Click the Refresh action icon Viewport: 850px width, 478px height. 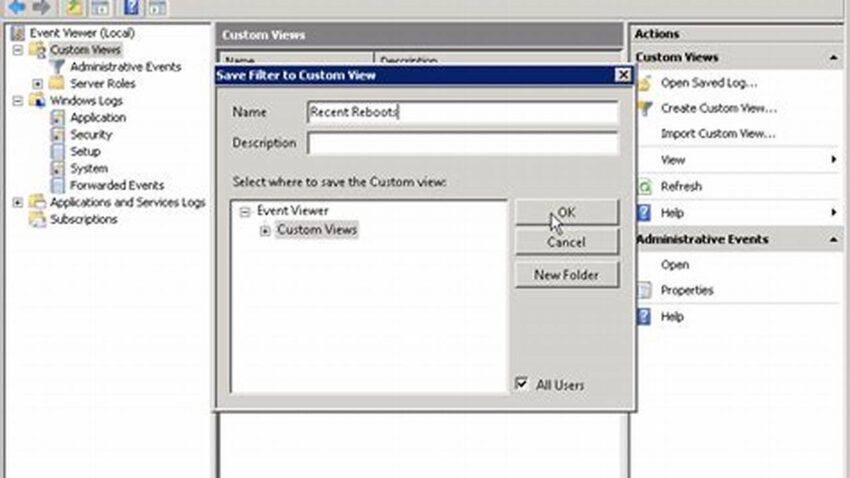tap(645, 186)
